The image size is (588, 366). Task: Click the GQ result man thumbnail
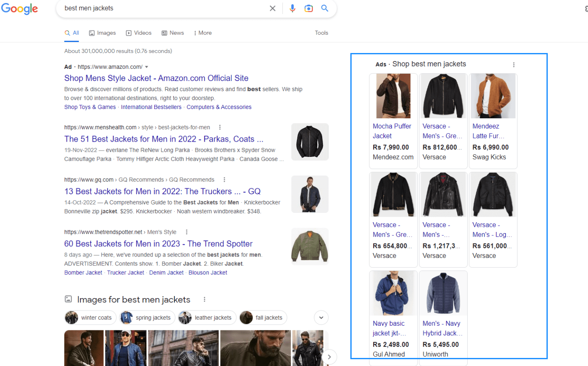(x=310, y=194)
